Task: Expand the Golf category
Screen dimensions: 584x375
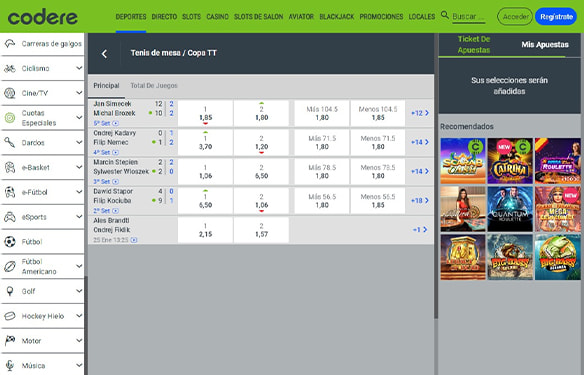Action: click(x=79, y=291)
